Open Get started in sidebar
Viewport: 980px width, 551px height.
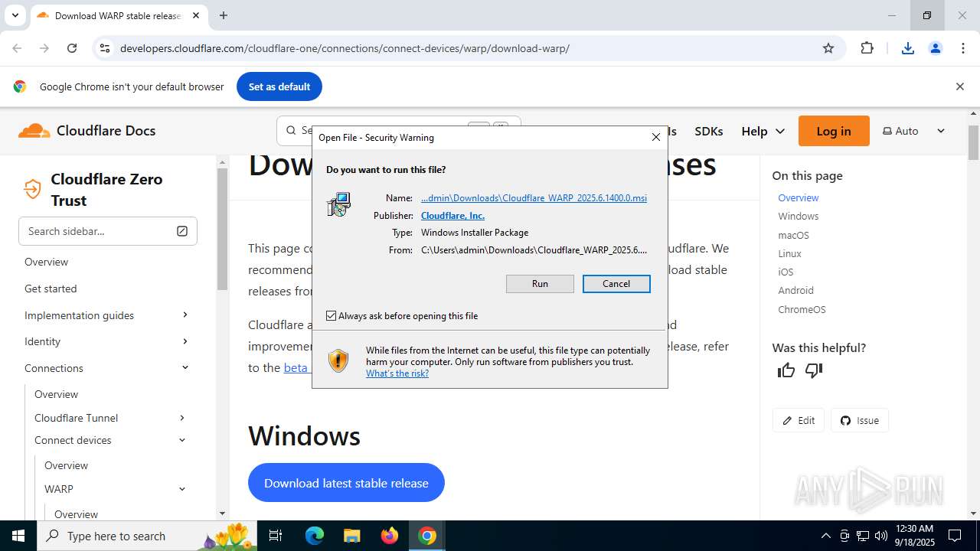(51, 289)
